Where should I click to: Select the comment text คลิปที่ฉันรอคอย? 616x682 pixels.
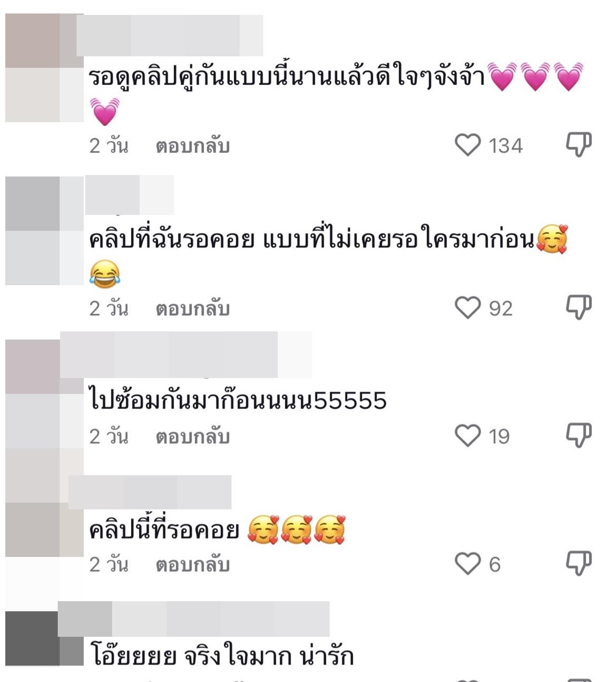[x=171, y=239]
